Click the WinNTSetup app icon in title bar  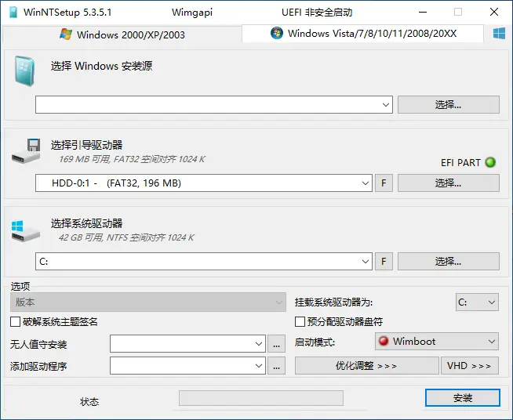click(13, 12)
